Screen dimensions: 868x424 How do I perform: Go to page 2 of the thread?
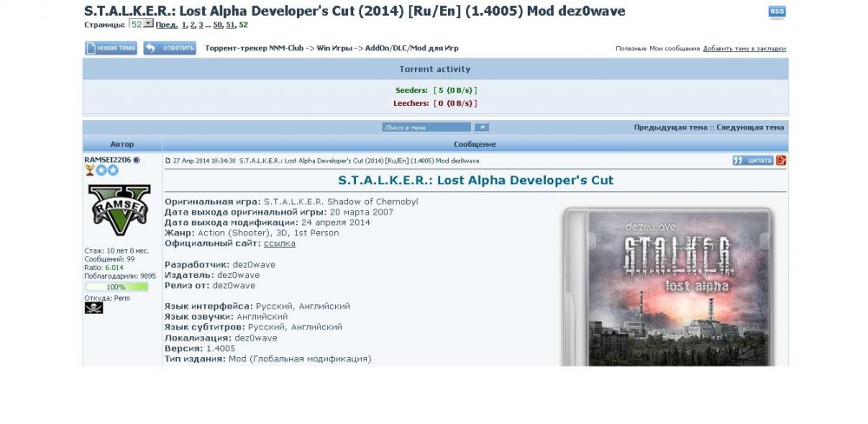point(192,25)
